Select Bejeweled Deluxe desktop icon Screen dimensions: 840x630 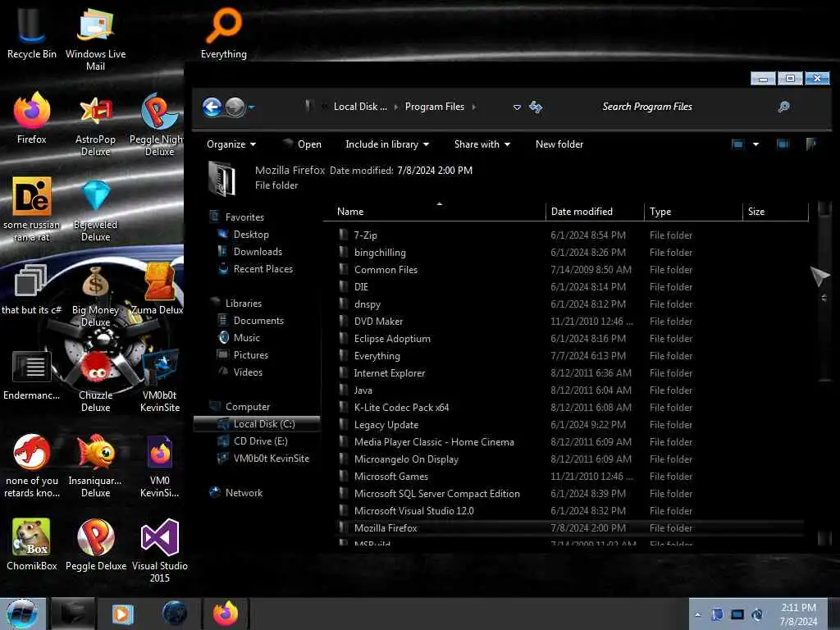pos(95,210)
